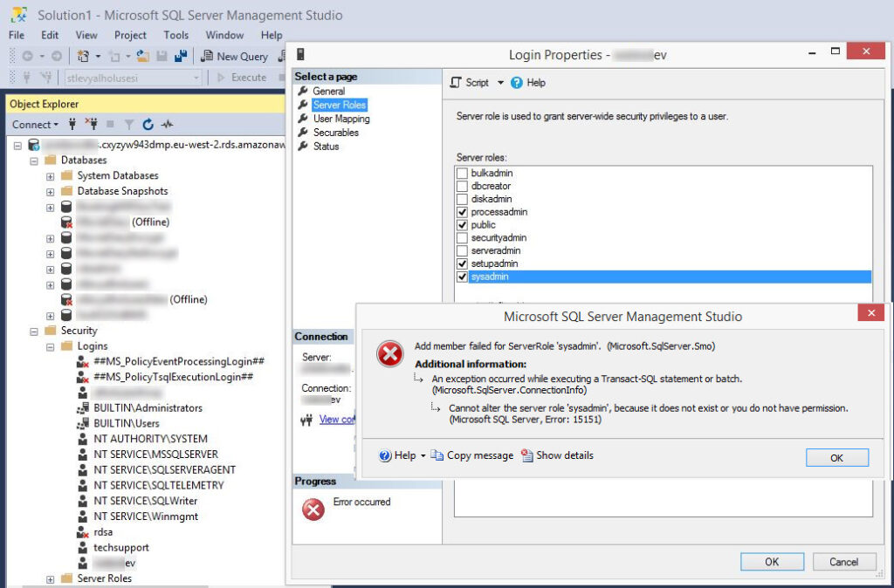Click the Open File folder icon
Screen dimensions: 894x588
(x=142, y=57)
